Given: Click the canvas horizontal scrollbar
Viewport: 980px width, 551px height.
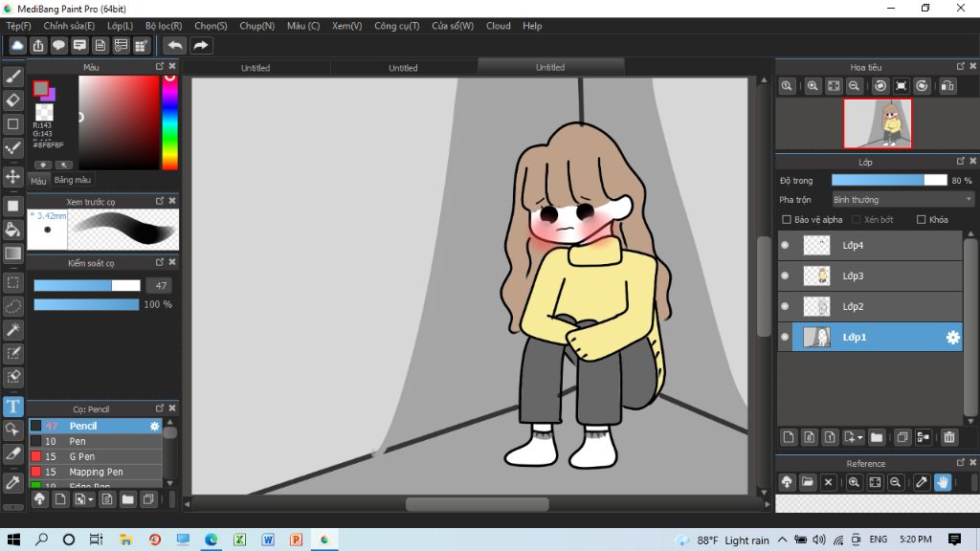Looking at the screenshot, I should [x=477, y=504].
